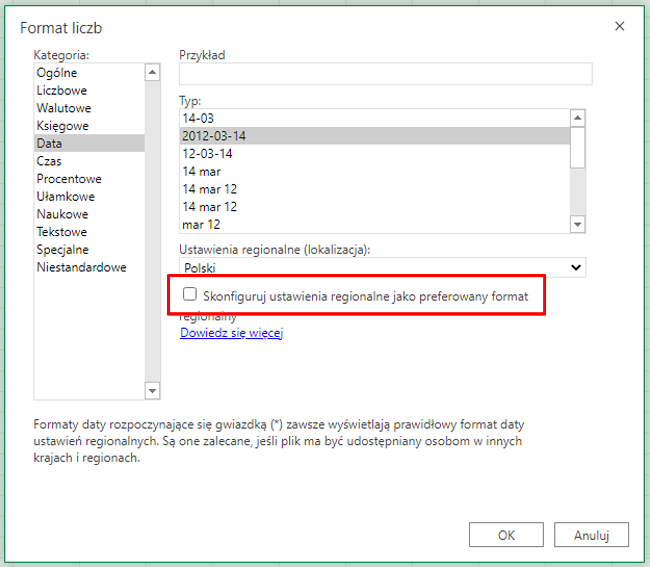The image size is (650, 567).
Task: Select the Tekstowe category
Action: [89, 232]
